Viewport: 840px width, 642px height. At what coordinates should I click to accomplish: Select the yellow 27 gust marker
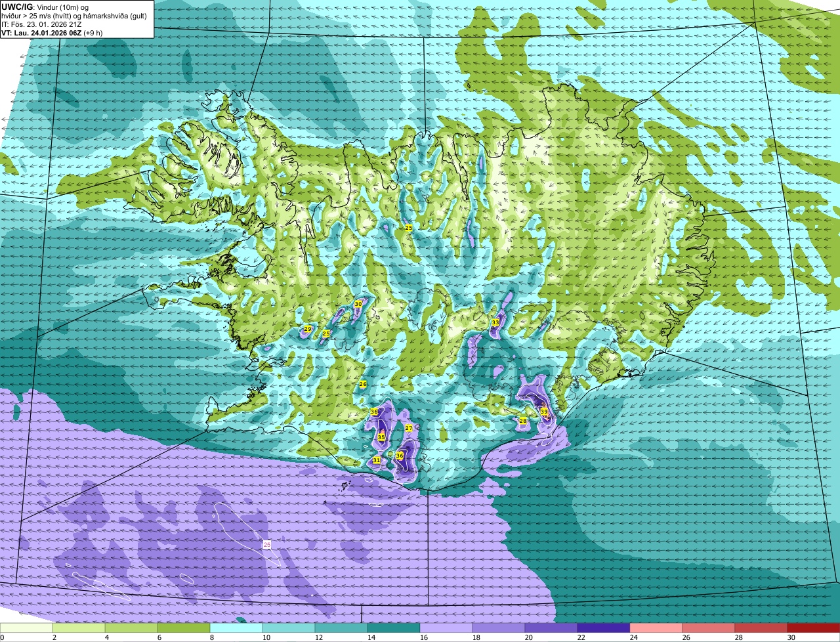pos(409,428)
